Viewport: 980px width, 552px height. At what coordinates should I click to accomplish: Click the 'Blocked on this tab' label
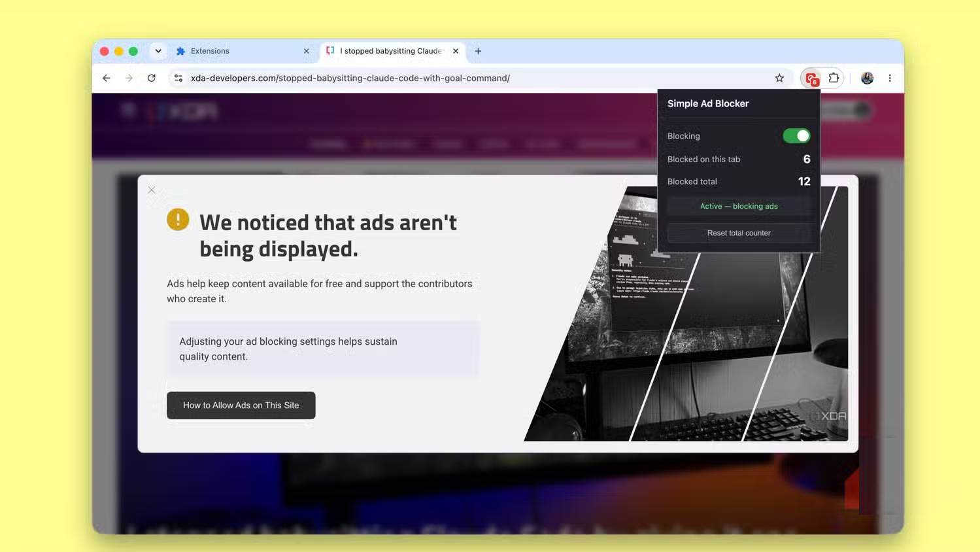703,159
